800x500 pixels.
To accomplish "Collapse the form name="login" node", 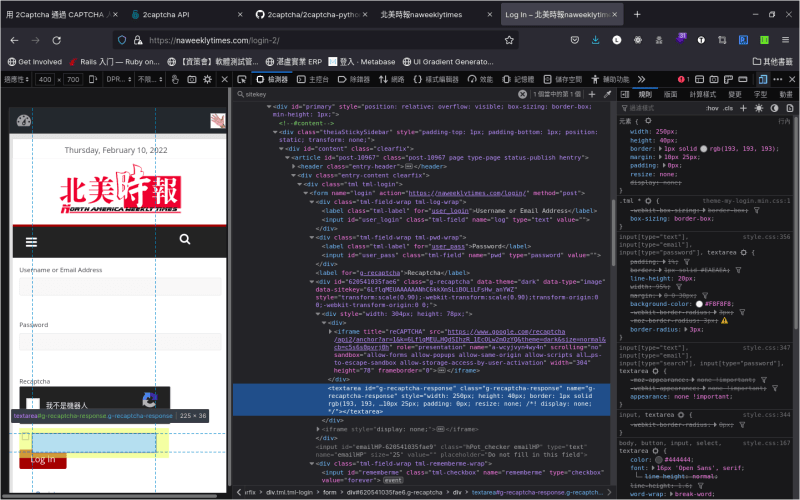I will pyautogui.click(x=306, y=193).
